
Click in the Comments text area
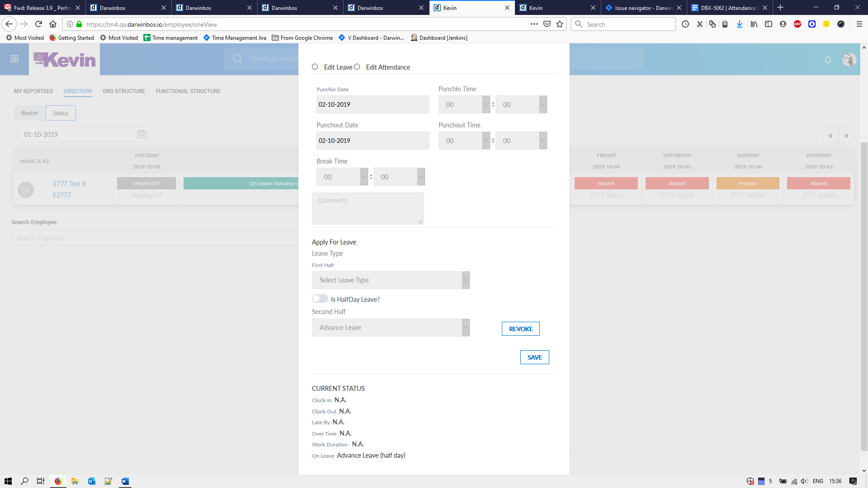[x=368, y=209]
